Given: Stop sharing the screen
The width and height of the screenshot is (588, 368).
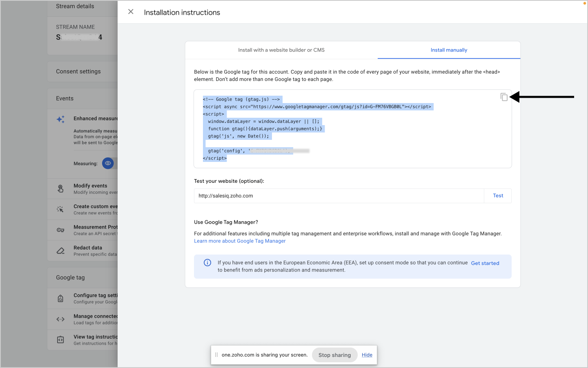Looking at the screenshot, I should (x=334, y=355).
